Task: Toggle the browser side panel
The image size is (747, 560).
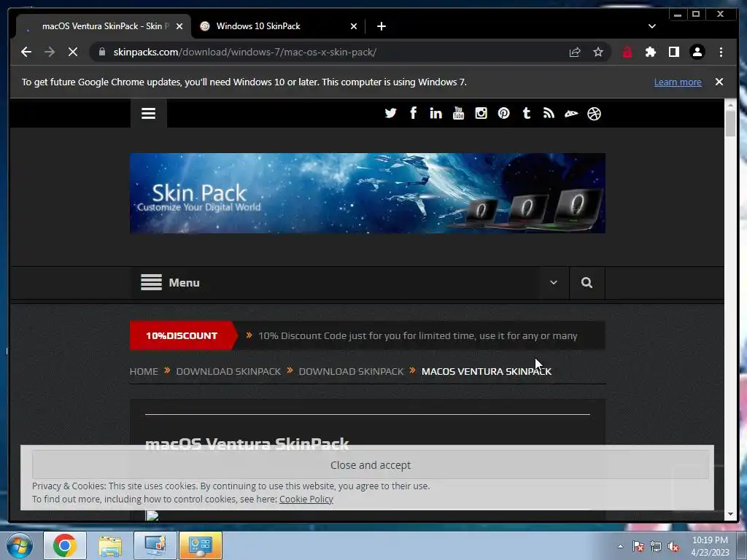Action: pos(673,52)
